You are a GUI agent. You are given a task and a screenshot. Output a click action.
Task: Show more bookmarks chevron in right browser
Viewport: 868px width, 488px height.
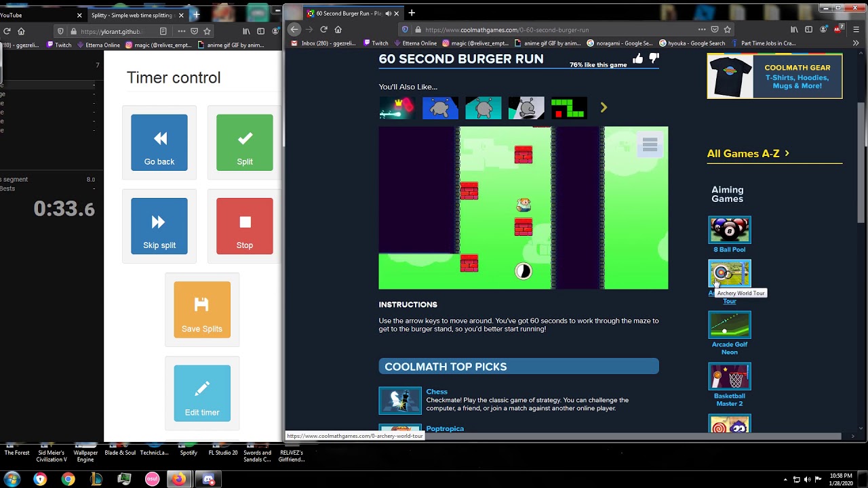click(x=856, y=43)
